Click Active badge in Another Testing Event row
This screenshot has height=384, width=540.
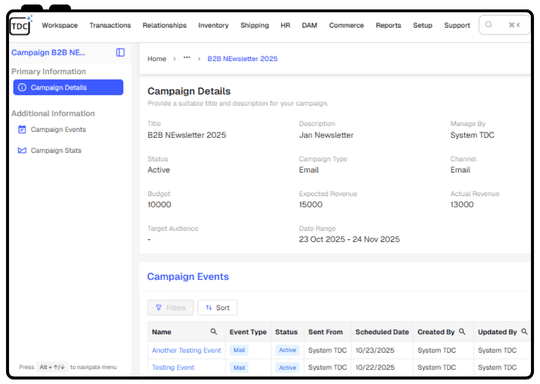pyautogui.click(x=287, y=350)
